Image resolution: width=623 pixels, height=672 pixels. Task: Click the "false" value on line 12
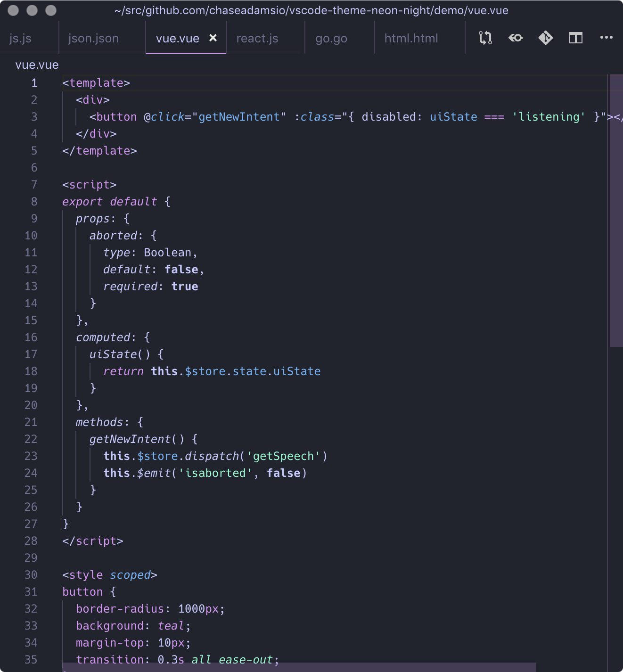pyautogui.click(x=181, y=270)
